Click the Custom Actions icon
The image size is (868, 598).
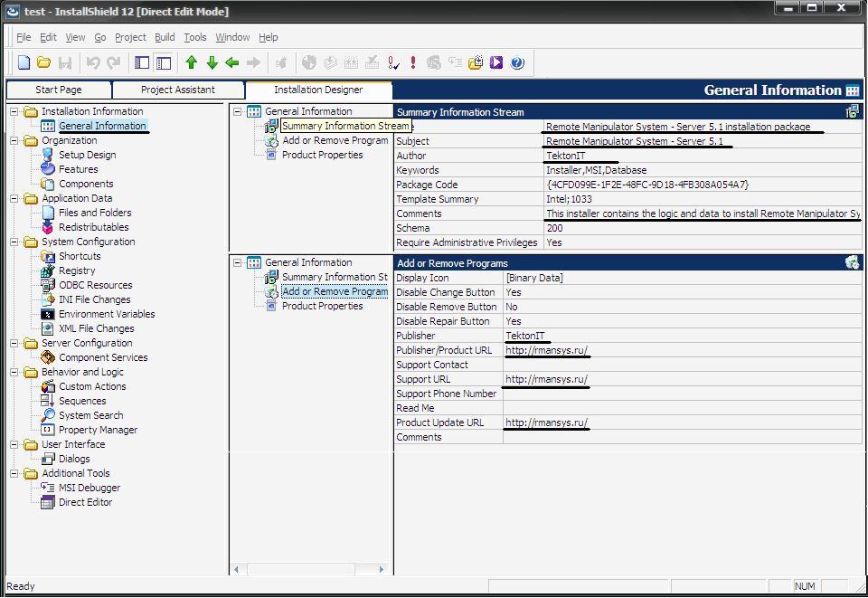48,386
